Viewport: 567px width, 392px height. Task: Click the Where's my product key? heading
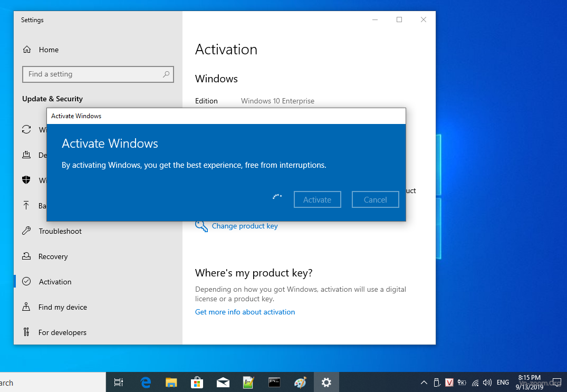click(x=254, y=273)
